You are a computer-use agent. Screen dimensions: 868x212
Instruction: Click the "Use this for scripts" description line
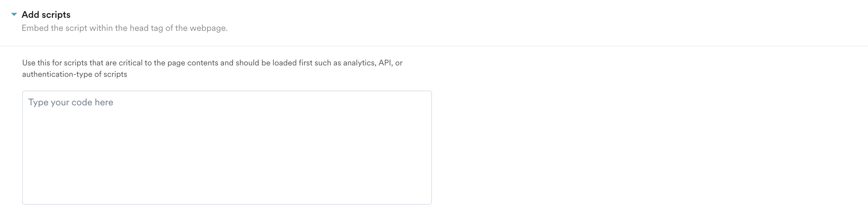(x=212, y=63)
